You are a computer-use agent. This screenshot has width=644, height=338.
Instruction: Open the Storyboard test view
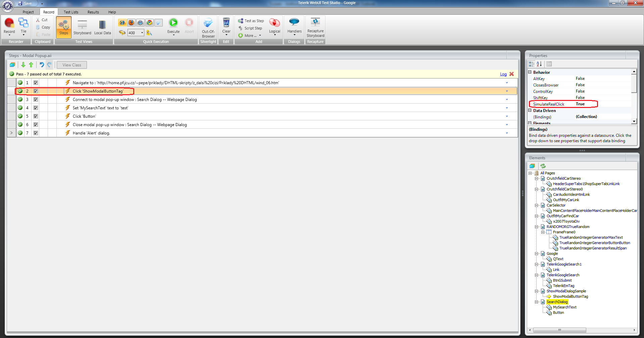click(x=82, y=27)
